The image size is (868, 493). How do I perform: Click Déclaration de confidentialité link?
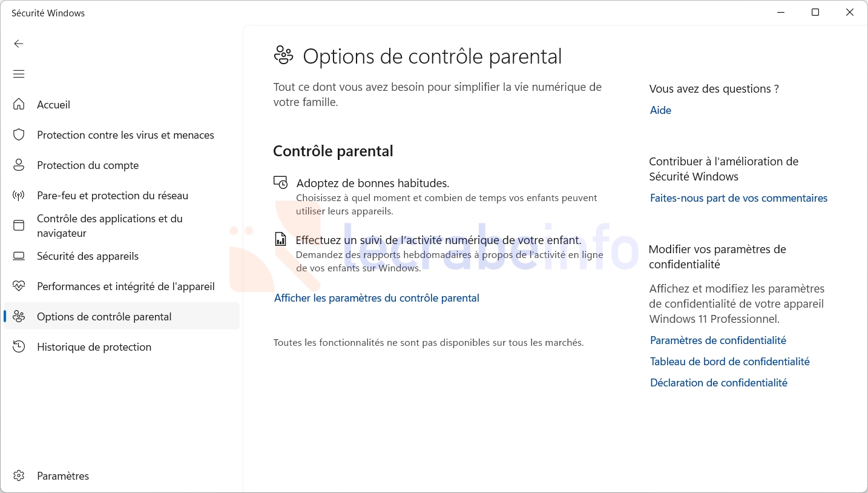718,383
